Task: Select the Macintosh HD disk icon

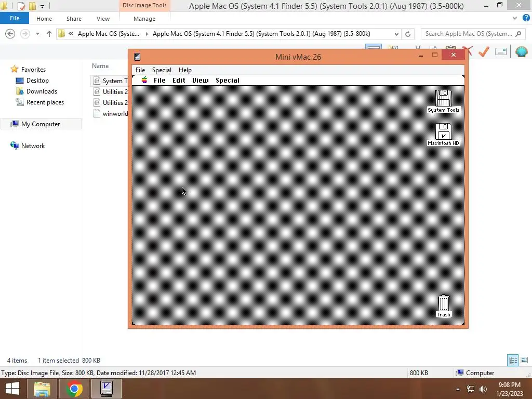Action: (444, 135)
